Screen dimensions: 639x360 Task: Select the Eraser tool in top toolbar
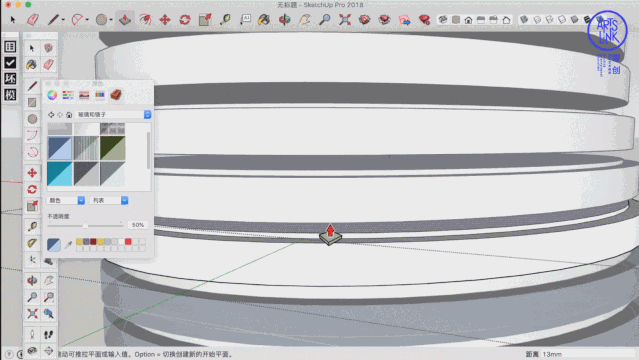33,19
